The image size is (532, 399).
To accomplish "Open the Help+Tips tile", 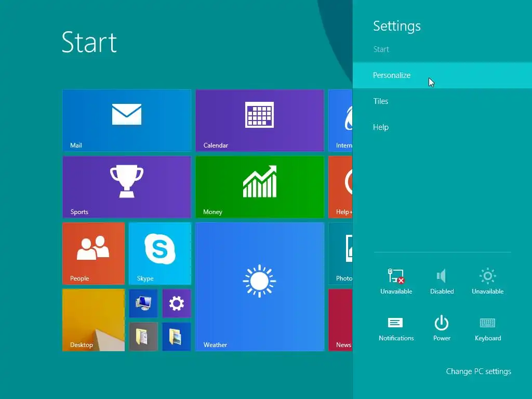I will (x=341, y=187).
